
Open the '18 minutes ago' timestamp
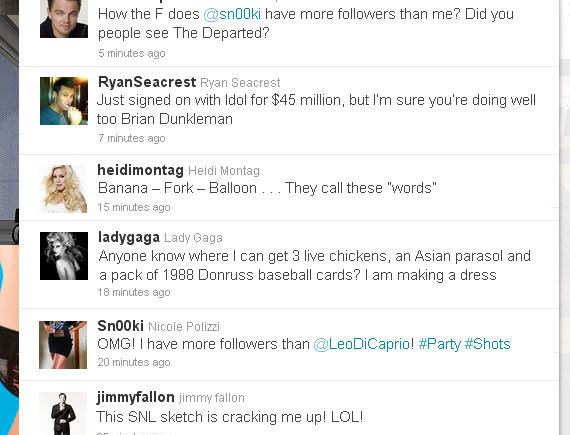pyautogui.click(x=134, y=292)
